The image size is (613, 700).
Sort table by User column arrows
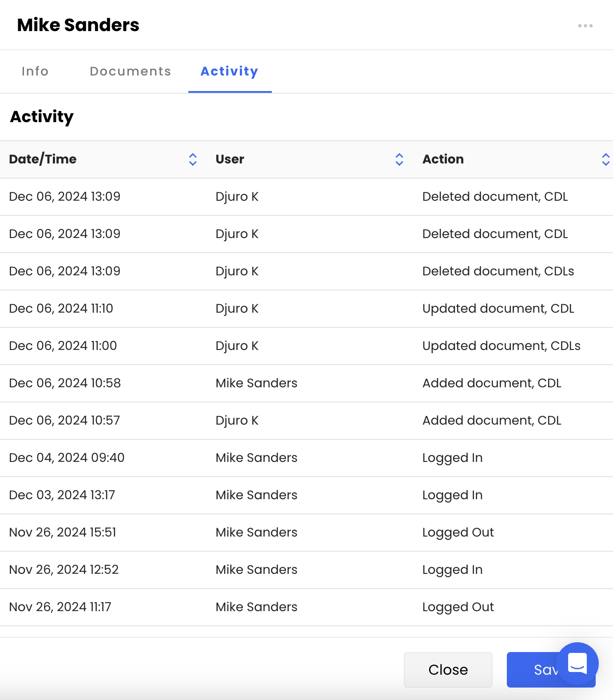pos(399,159)
